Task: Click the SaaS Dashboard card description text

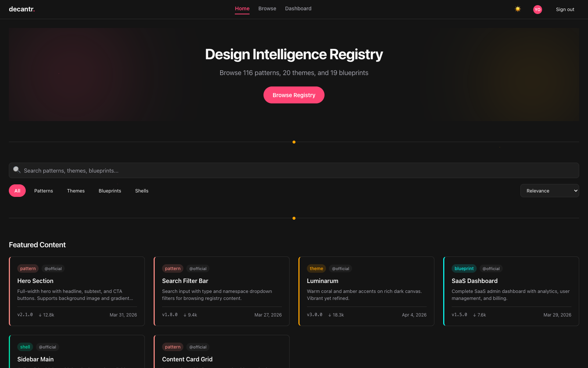Action: coord(510,295)
